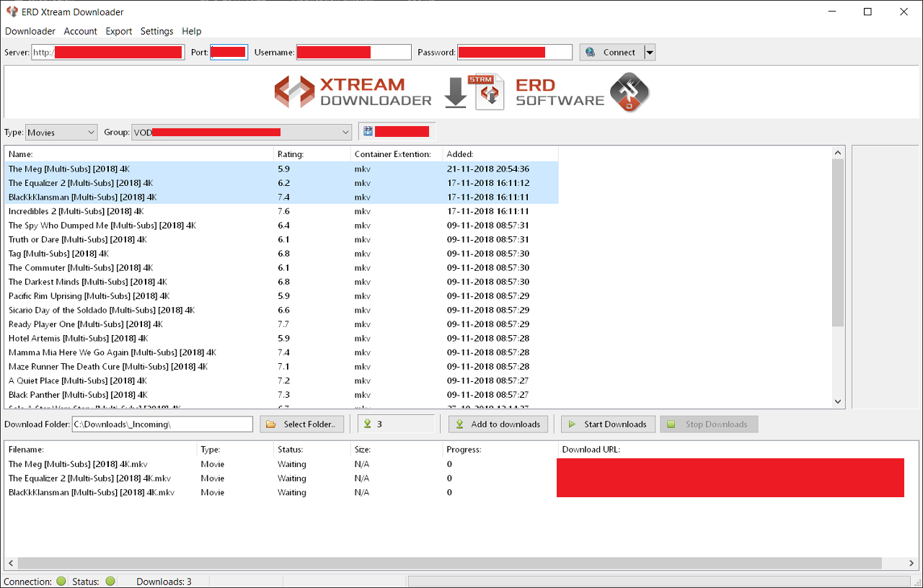
Task: Focus the Server address field
Action: [108, 52]
